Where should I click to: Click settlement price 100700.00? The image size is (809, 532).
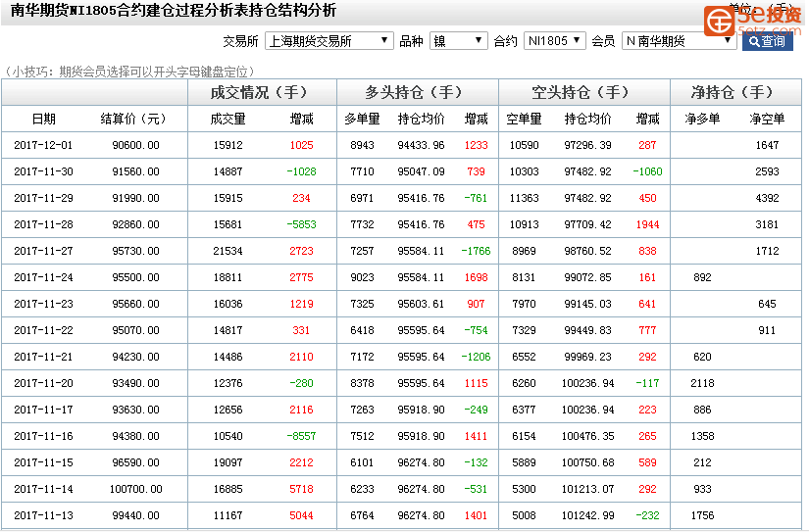(135, 489)
